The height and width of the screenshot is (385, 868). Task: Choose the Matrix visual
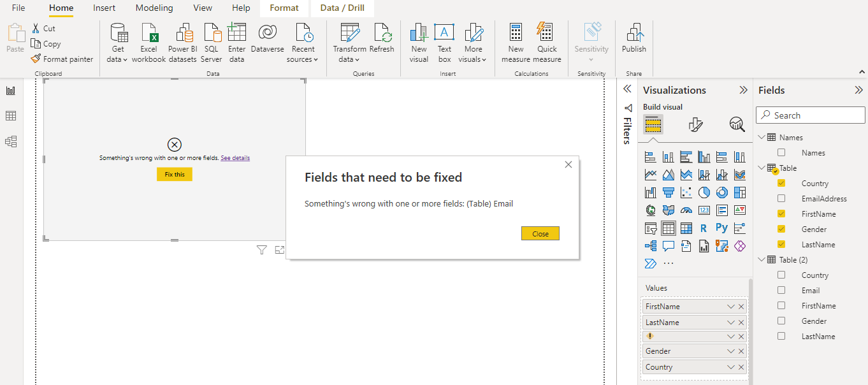(x=686, y=228)
